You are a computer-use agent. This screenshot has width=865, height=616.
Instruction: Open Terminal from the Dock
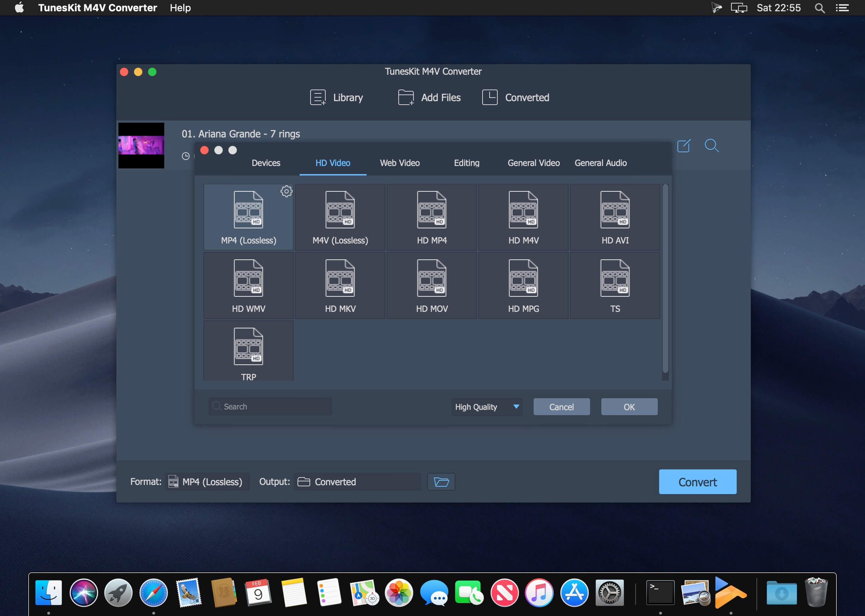660,592
